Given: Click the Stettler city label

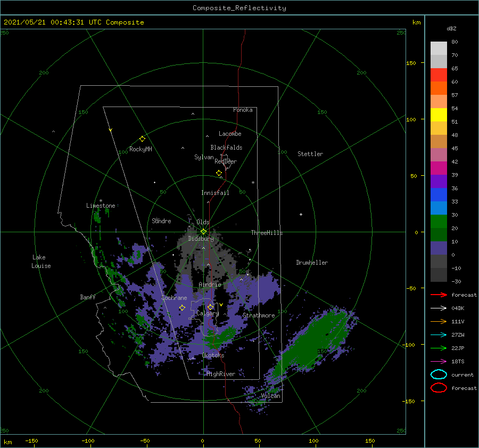Looking at the screenshot, I should pos(310,154).
